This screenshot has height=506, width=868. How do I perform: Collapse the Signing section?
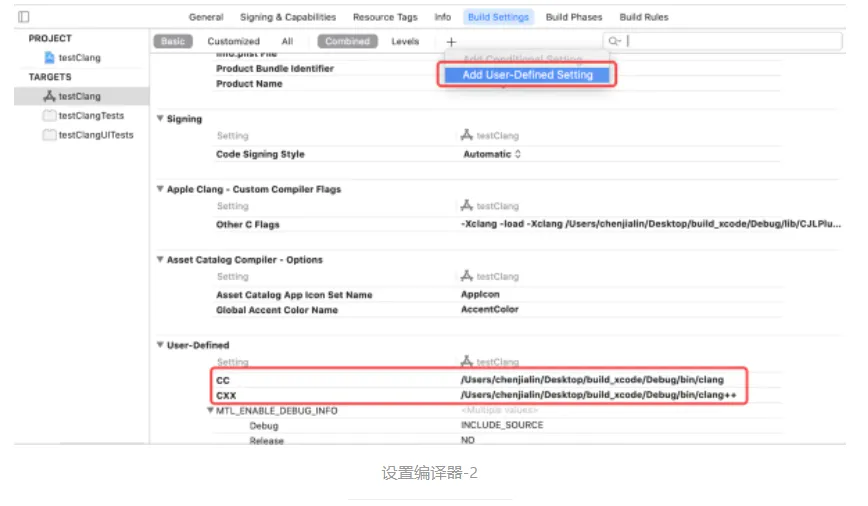click(x=160, y=118)
